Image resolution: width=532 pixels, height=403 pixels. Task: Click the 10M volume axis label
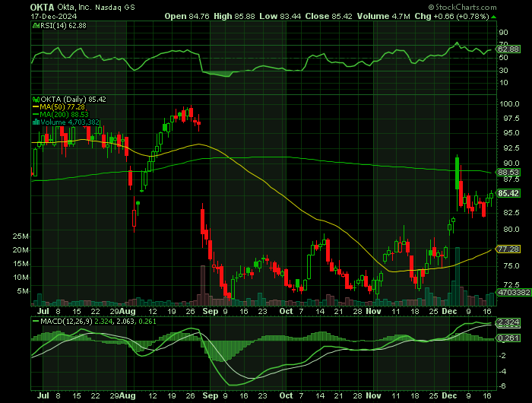coord(21,278)
